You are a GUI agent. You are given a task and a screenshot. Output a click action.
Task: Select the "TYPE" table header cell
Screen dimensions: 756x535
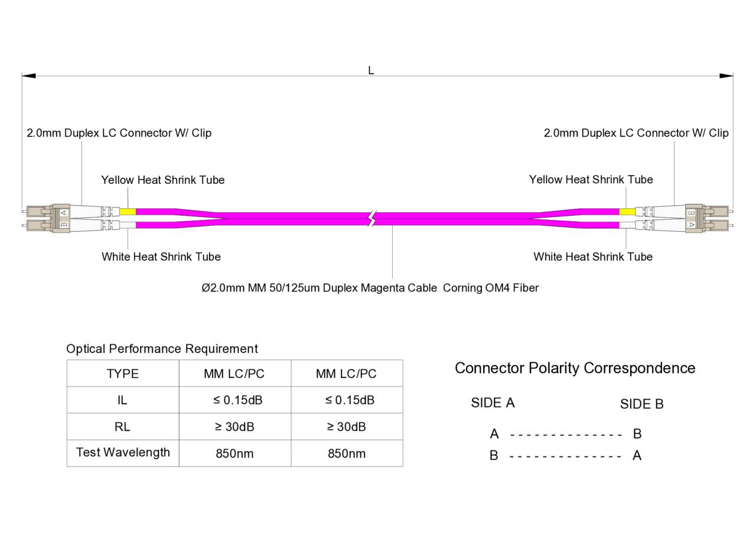click(x=123, y=374)
